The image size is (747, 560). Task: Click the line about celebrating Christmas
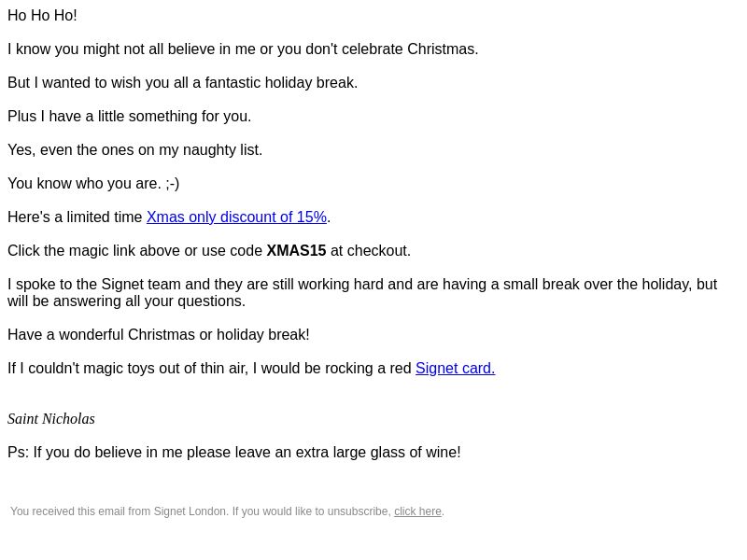(243, 49)
